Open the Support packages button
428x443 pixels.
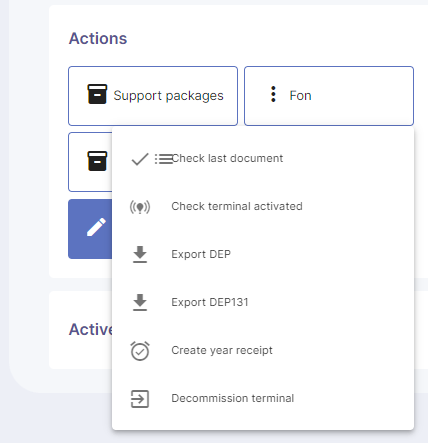click(153, 96)
